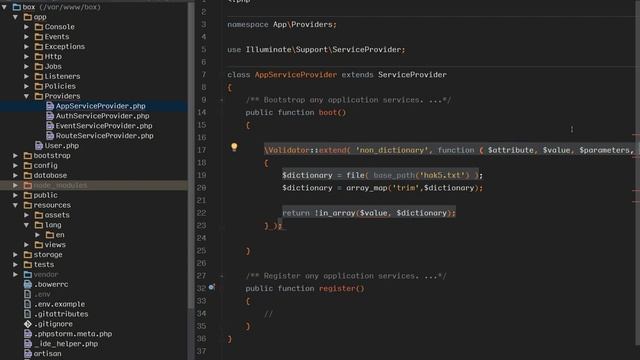Viewport: 640px width, 360px height.
Task: Unfold the register docblock comment on line 27
Action: coord(222,276)
